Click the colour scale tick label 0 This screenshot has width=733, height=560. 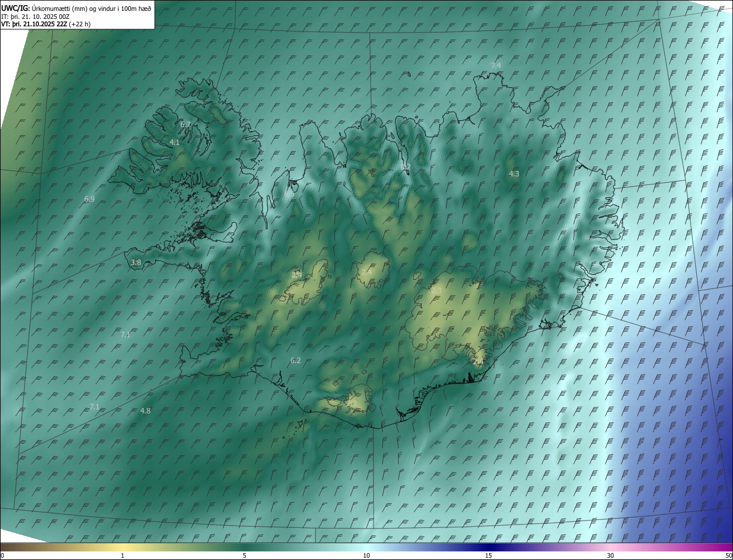2,555
